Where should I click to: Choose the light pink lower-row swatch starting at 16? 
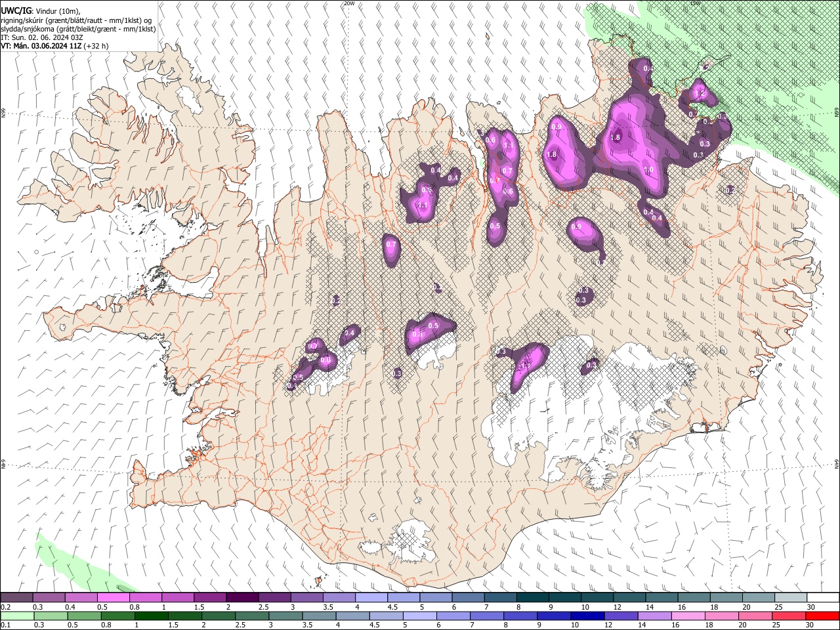tap(688, 616)
